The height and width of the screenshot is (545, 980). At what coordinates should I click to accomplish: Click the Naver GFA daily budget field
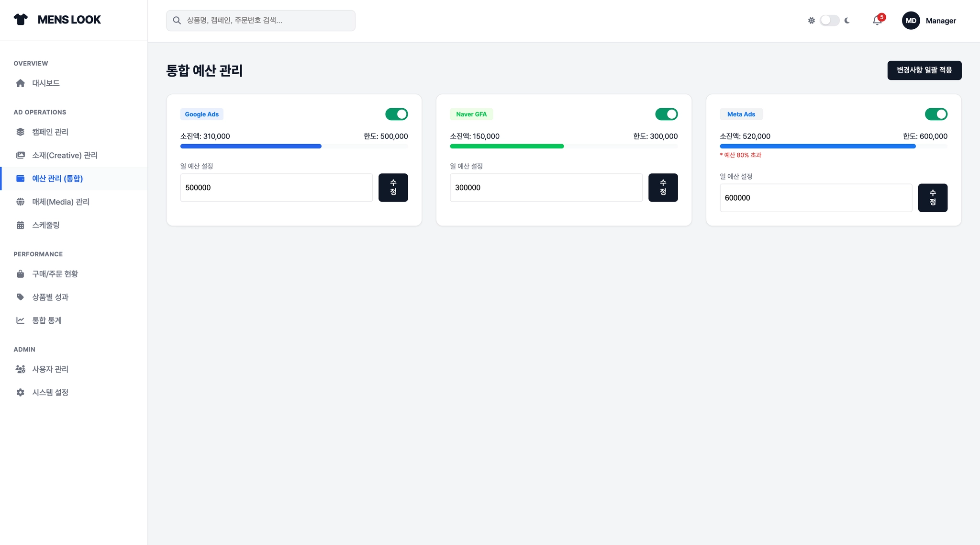pyautogui.click(x=546, y=188)
